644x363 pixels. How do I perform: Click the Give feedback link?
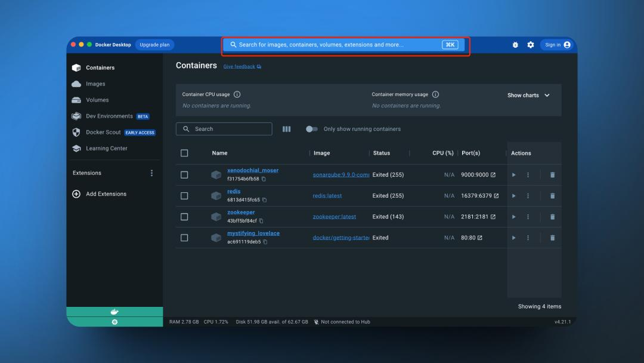[239, 66]
